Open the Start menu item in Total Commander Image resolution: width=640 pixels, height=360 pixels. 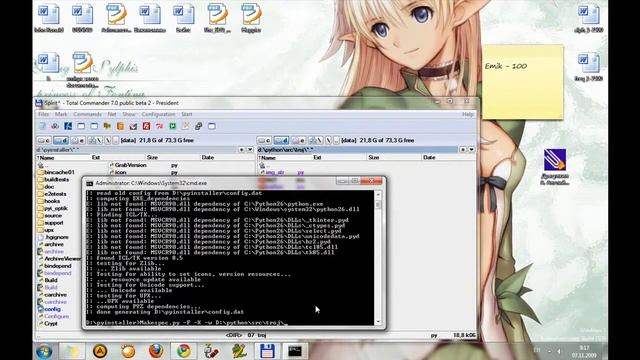tap(187, 114)
